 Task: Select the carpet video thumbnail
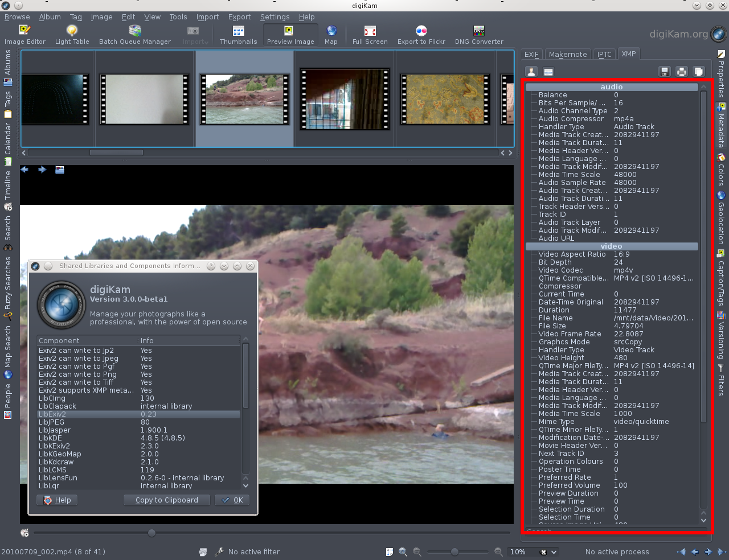[x=445, y=99]
